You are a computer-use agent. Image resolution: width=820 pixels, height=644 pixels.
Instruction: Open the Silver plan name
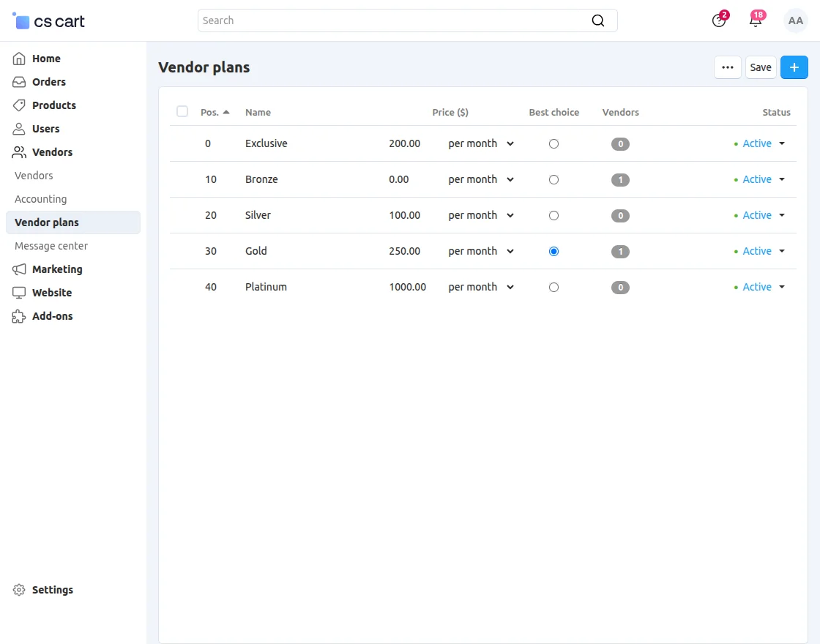[x=258, y=215]
